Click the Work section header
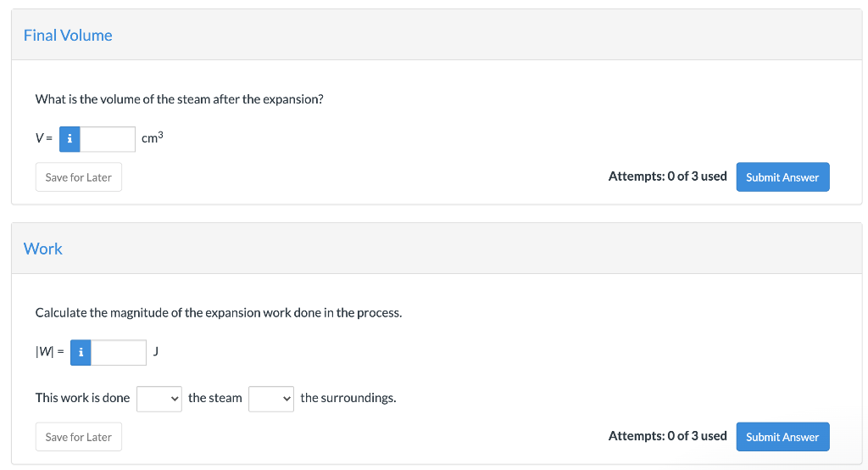The width and height of the screenshot is (868, 470). pyautogui.click(x=43, y=249)
